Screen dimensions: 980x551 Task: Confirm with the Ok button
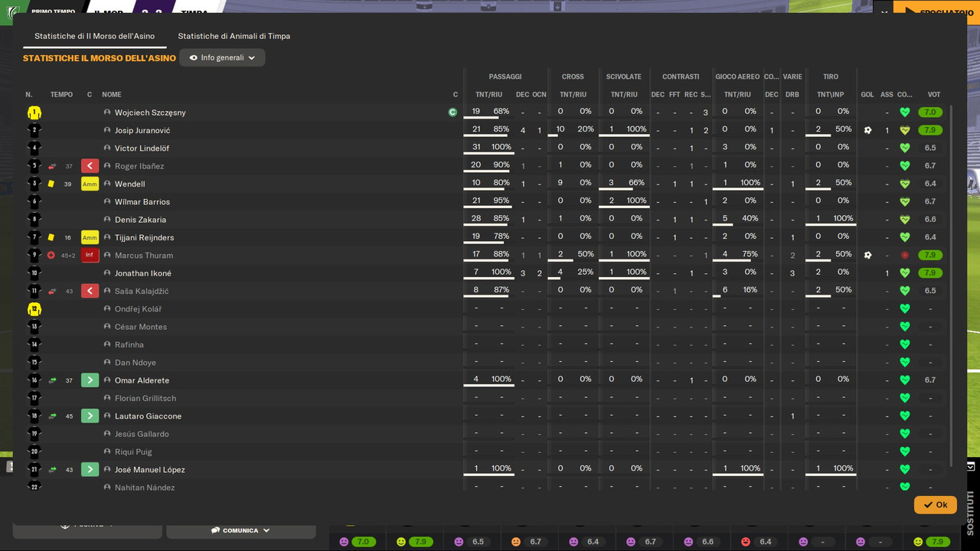click(x=935, y=505)
